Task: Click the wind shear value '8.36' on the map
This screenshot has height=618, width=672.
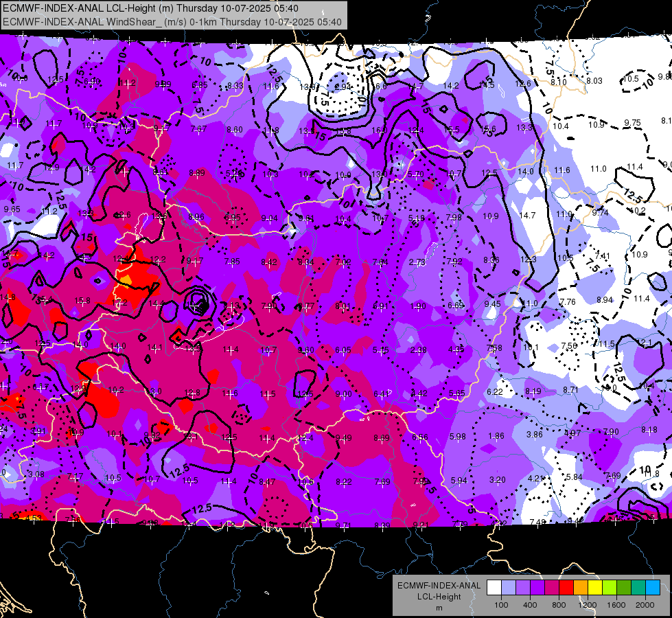Action: coord(491,260)
